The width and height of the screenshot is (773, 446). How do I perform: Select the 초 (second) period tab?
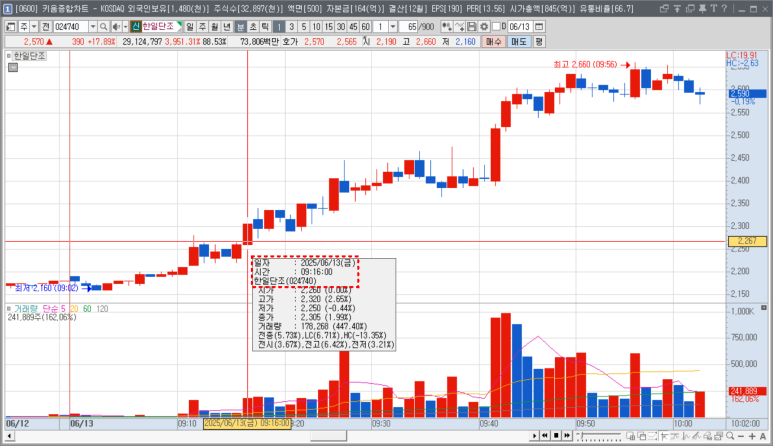(252, 27)
